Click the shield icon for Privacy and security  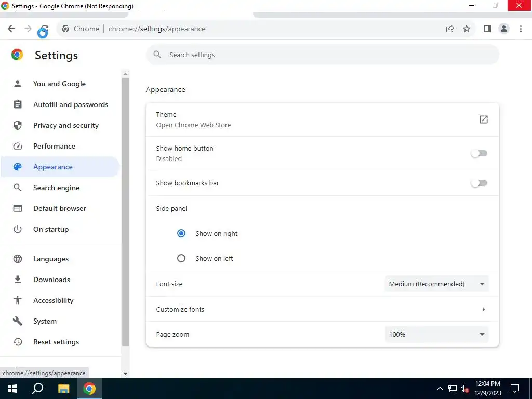pos(18,125)
